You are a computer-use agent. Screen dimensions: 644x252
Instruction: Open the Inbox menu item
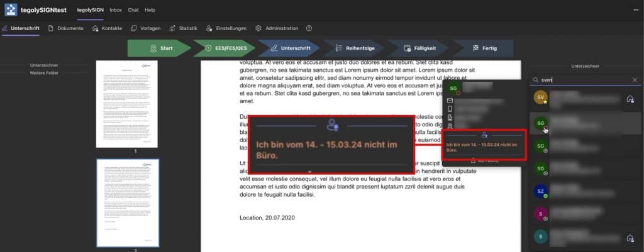click(x=116, y=10)
